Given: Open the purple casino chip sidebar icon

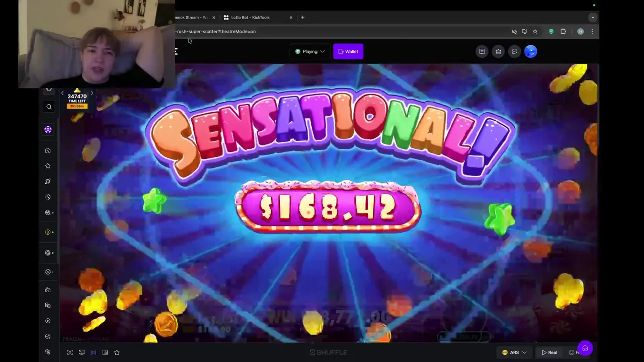Looking at the screenshot, I should (48, 129).
